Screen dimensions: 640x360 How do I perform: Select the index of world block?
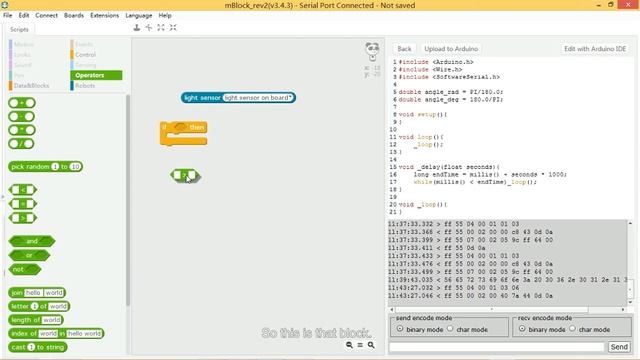pos(56,333)
